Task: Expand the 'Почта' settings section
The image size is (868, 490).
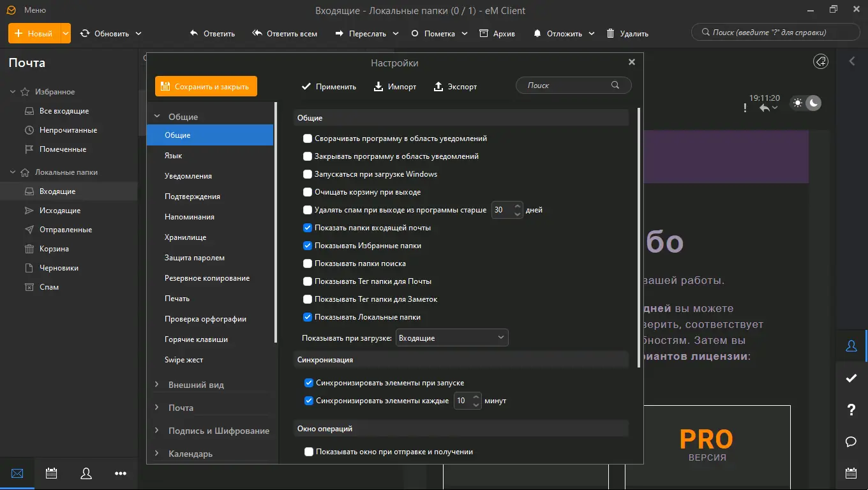Action: [x=157, y=408]
